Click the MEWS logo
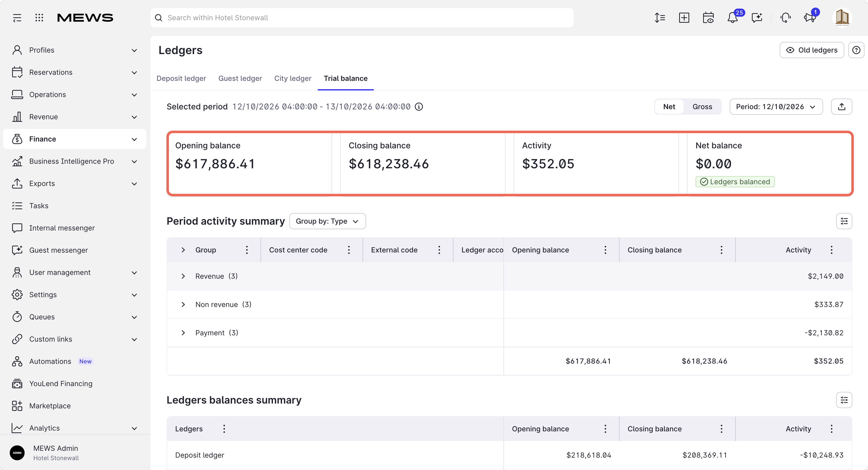This screenshot has height=470, width=868. tap(85, 17)
